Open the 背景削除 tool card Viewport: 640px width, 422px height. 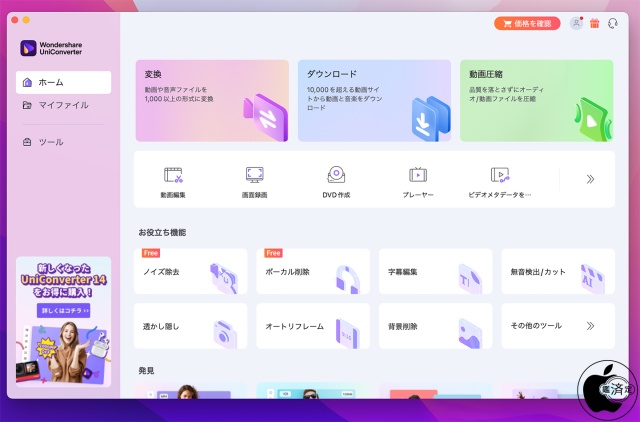tap(436, 326)
